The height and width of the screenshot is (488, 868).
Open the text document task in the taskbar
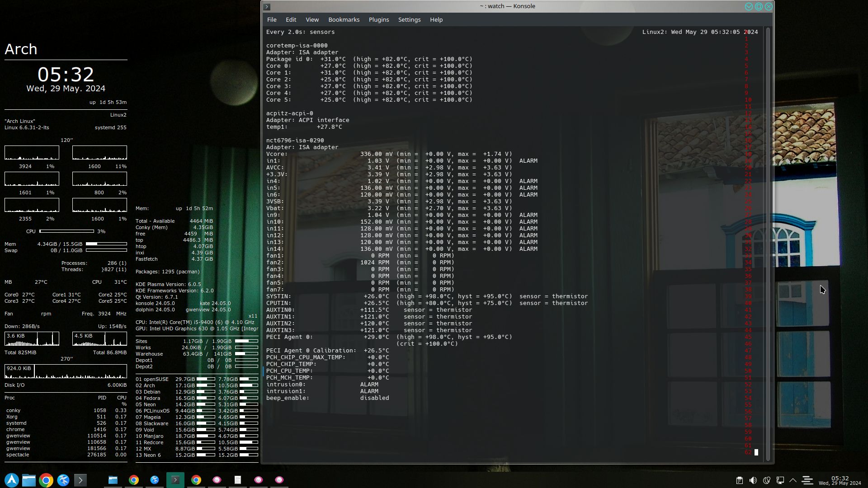click(238, 480)
